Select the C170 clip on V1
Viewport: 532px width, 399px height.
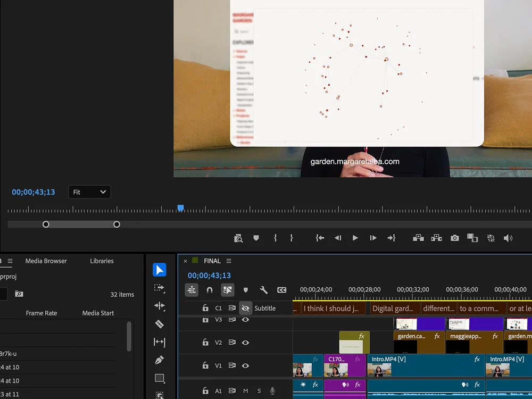[345, 365]
